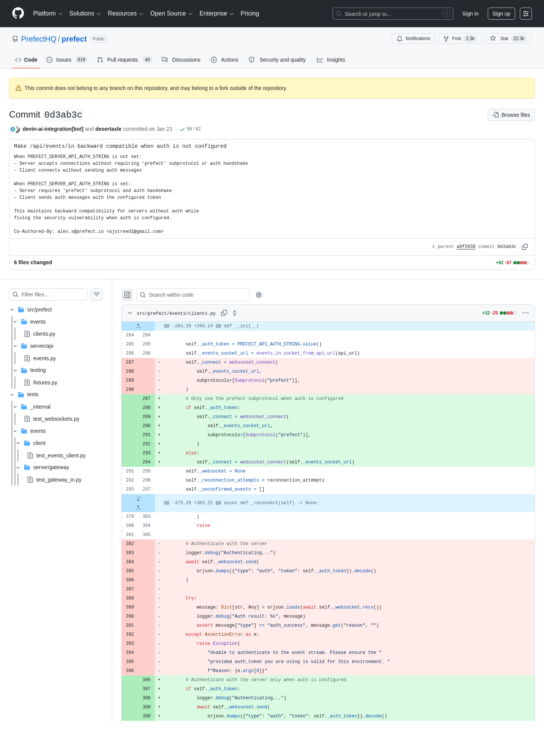Viewport: 544px width, 756px height.
Task: Toggle the file tree side panel
Action: tap(127, 295)
